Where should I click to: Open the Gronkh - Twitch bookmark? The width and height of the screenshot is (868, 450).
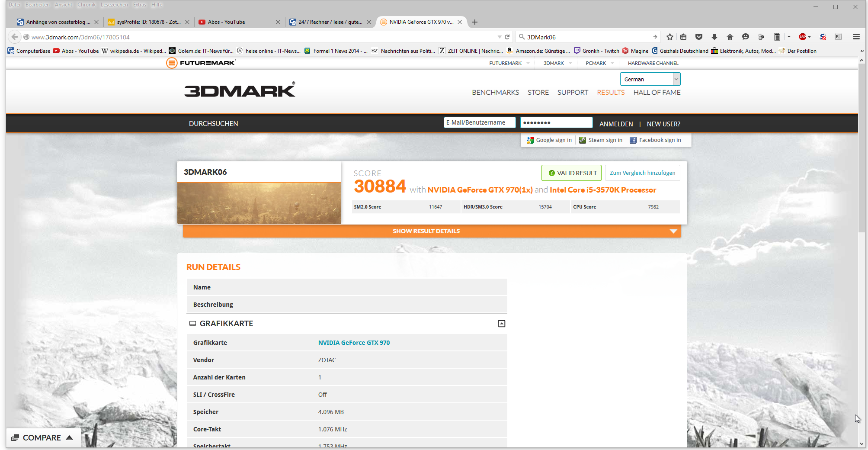click(596, 51)
